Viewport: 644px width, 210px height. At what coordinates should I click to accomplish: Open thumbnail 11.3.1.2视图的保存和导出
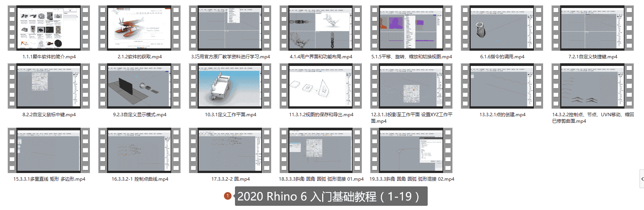coord(321,86)
